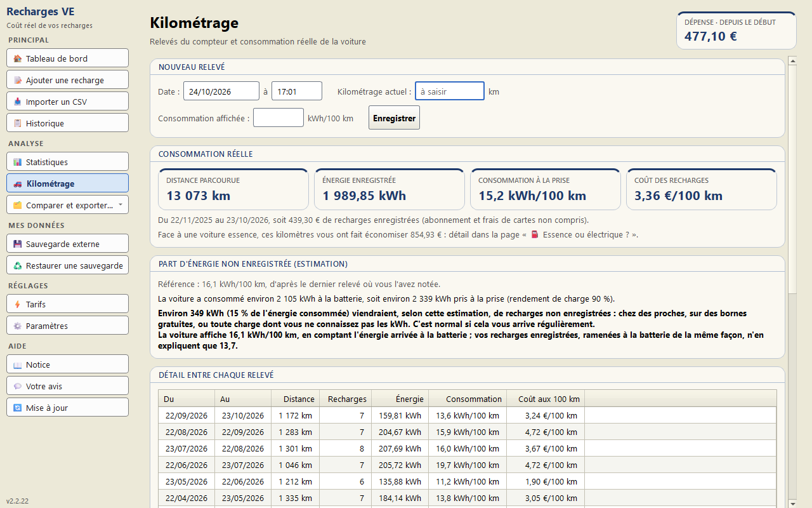
Task: Click the Notice book icon
Action: point(18,364)
